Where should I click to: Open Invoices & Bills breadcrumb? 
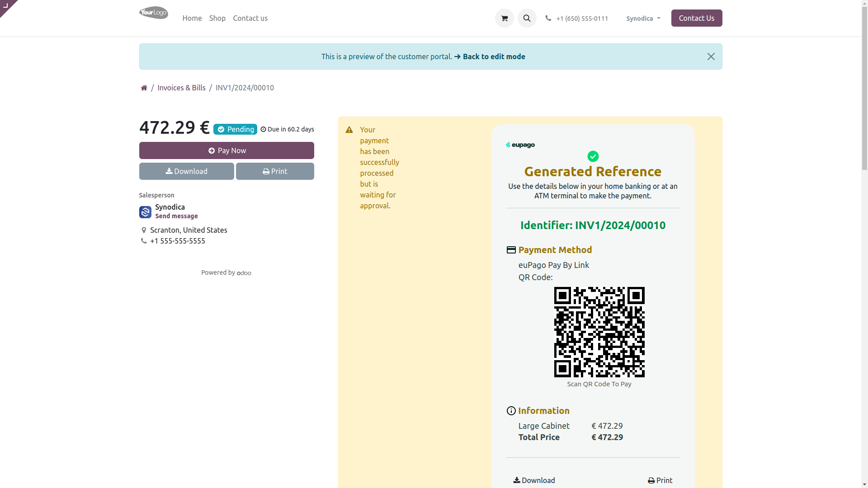tap(181, 88)
